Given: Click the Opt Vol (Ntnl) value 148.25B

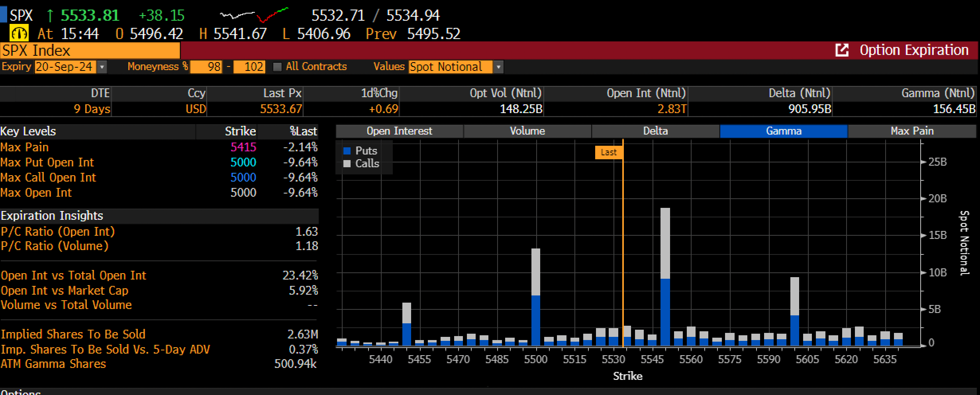Looking at the screenshot, I should click(521, 109).
